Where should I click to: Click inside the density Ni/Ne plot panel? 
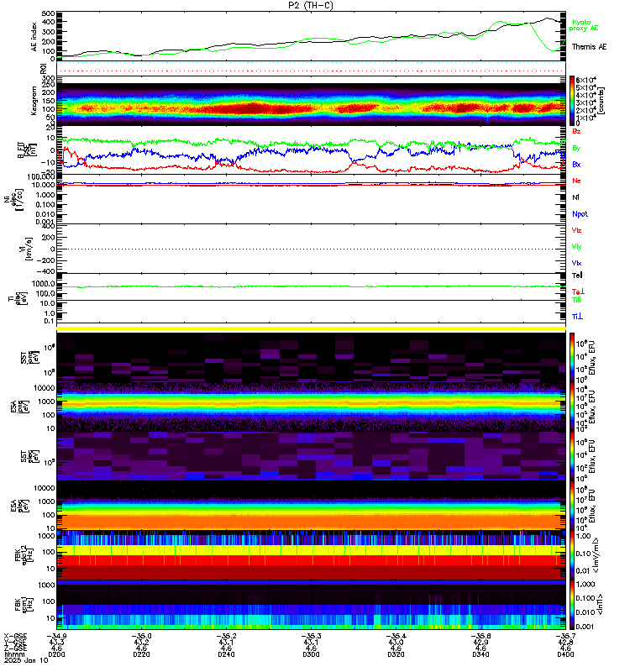pyautogui.click(x=311, y=199)
